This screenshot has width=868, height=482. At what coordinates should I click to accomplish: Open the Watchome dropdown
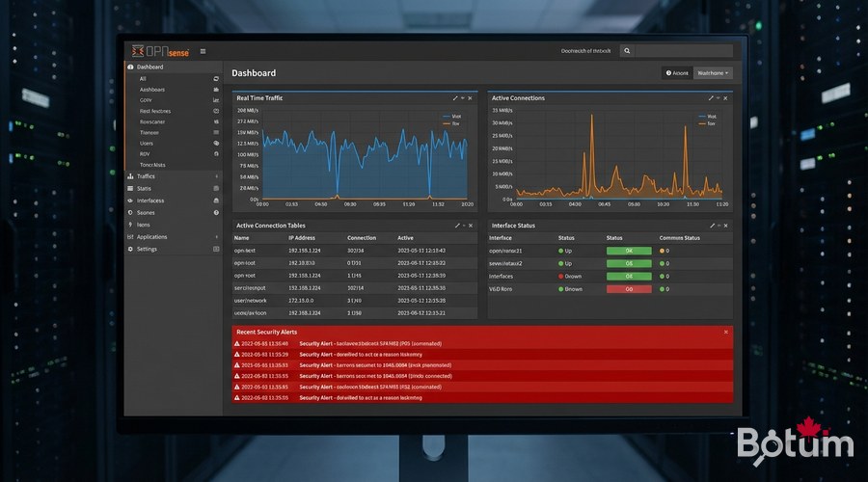click(713, 73)
